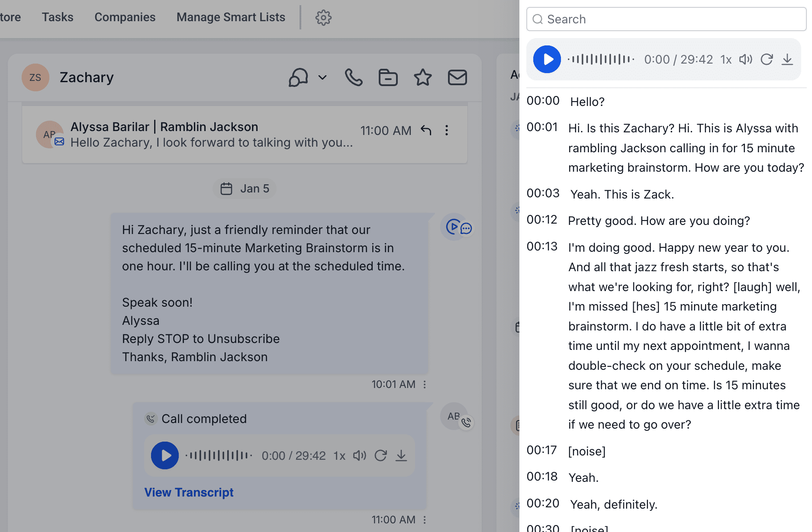
Task: Click transcript line "Yeah. This is Zack."
Action: pos(622,195)
